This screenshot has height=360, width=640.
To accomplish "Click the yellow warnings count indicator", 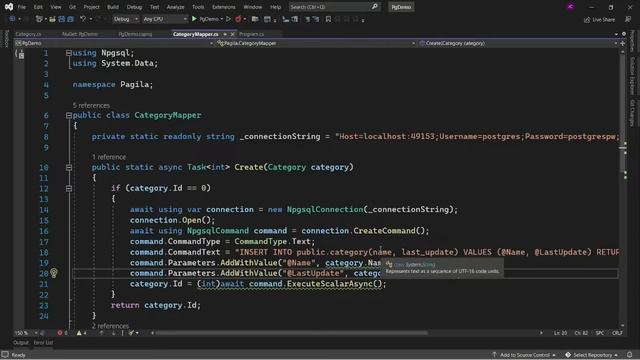I will click(x=81, y=333).
